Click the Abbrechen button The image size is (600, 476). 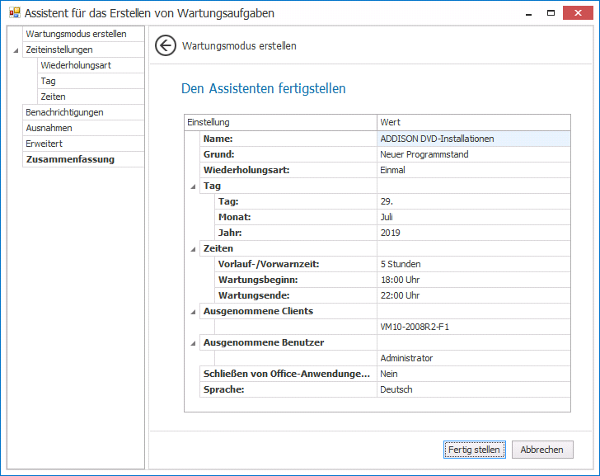click(542, 450)
